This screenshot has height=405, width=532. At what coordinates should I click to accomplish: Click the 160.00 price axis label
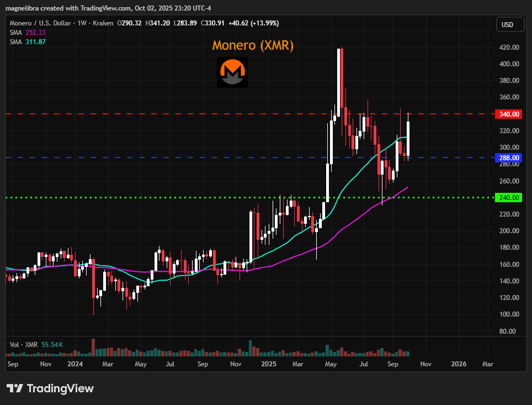click(509, 264)
